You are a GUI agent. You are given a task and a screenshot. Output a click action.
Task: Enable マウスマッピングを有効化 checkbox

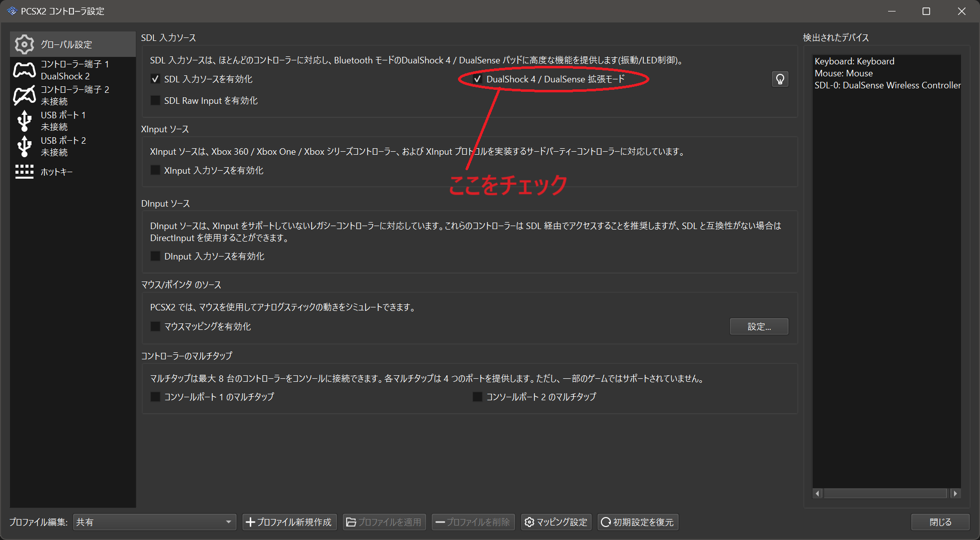(x=155, y=326)
